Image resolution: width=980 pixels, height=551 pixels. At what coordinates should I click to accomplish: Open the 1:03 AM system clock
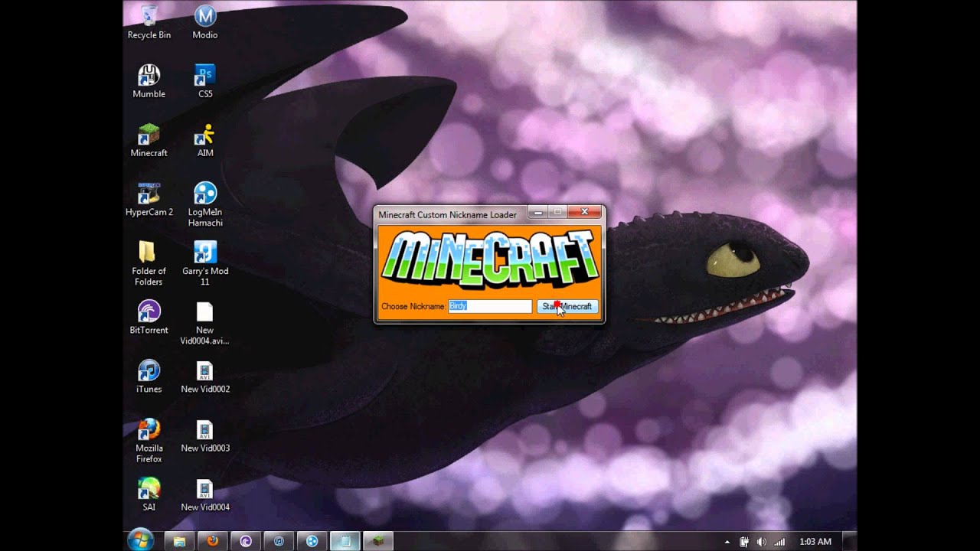(x=815, y=542)
